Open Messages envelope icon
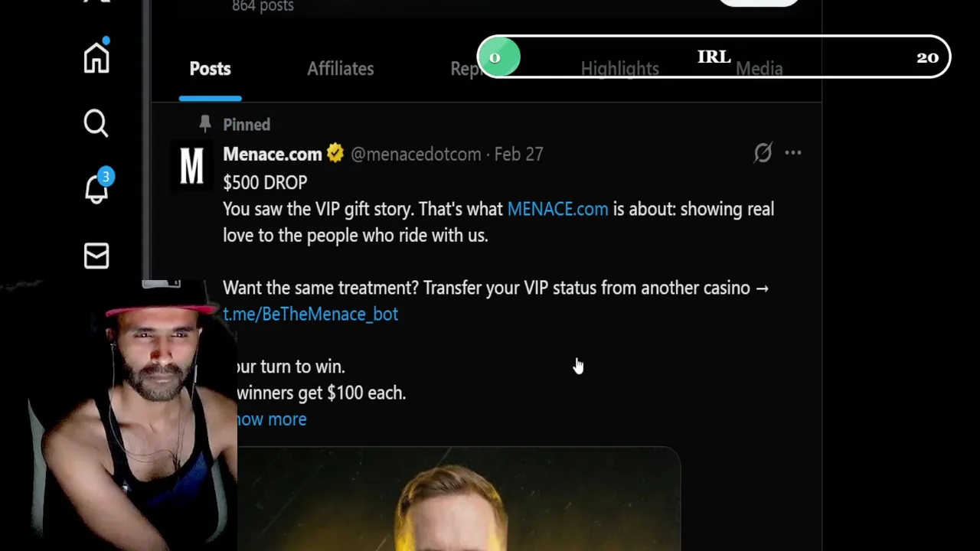 (x=96, y=256)
